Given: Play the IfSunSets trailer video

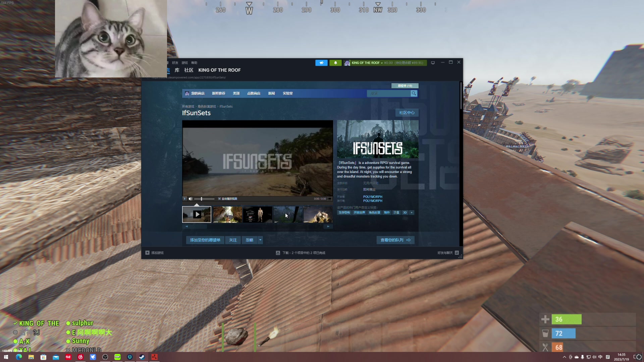Looking at the screenshot, I should pyautogui.click(x=184, y=199).
